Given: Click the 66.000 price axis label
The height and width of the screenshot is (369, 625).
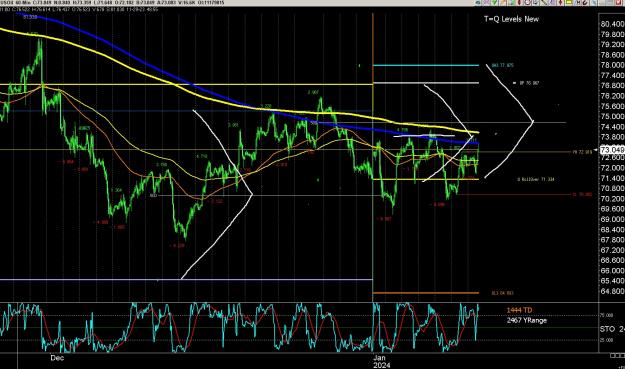Looking at the screenshot, I should coord(612,271).
